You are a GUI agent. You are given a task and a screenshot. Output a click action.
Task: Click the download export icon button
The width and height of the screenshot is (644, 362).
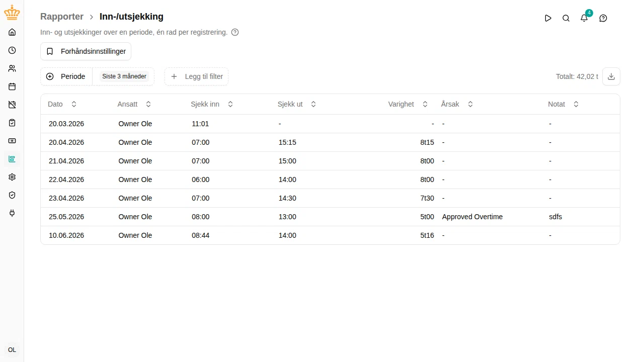pyautogui.click(x=611, y=76)
